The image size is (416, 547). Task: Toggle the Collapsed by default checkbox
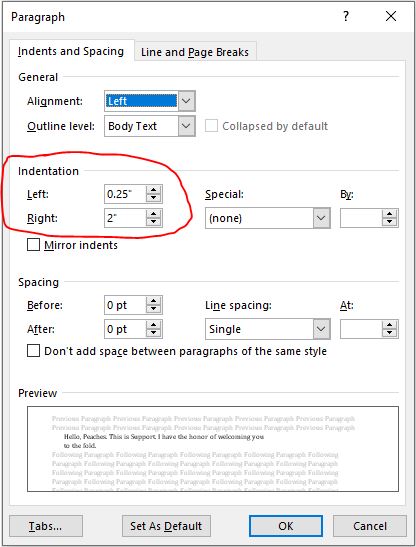point(211,126)
